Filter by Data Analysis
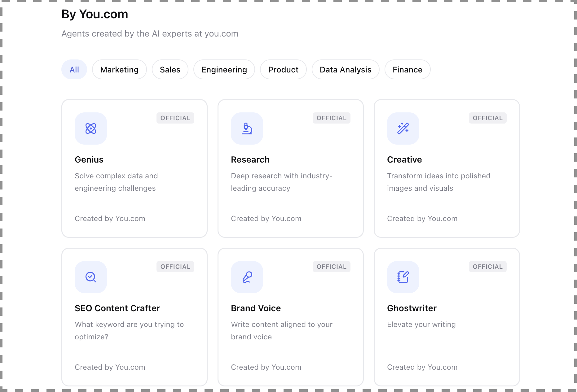This screenshot has width=577, height=392. [x=346, y=69]
